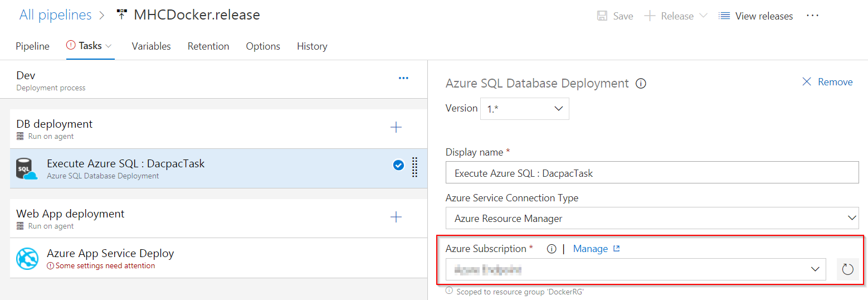Open the All pipelines breadcrumb

(55, 15)
